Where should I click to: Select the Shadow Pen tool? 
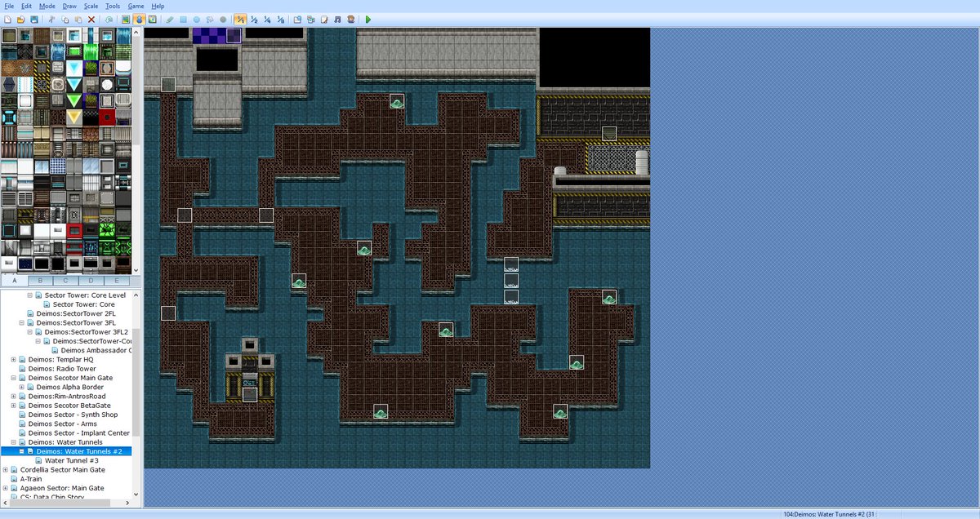point(223,19)
